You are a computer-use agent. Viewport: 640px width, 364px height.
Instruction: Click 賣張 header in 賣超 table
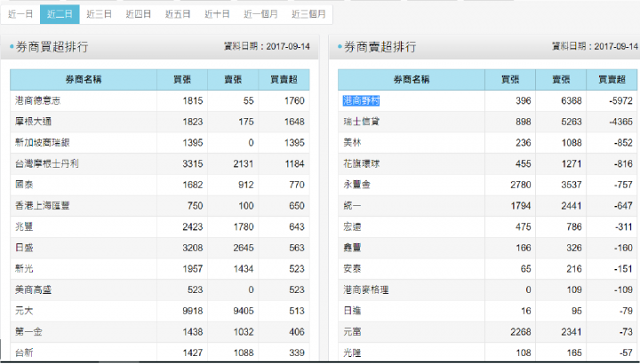pyautogui.click(x=561, y=80)
